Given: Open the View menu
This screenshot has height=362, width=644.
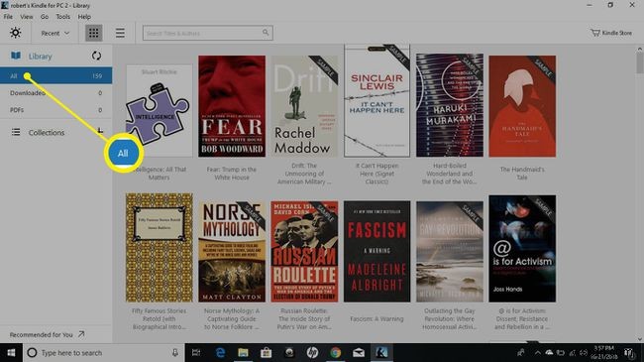Looking at the screenshot, I should [27, 17].
